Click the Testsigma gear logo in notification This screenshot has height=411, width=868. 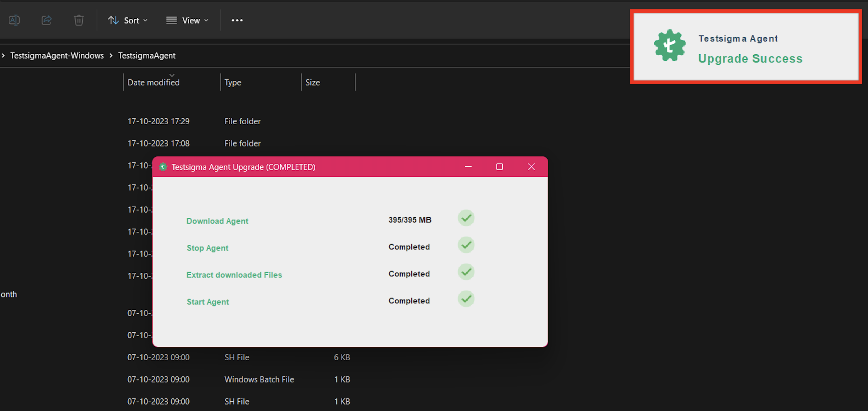click(x=670, y=46)
